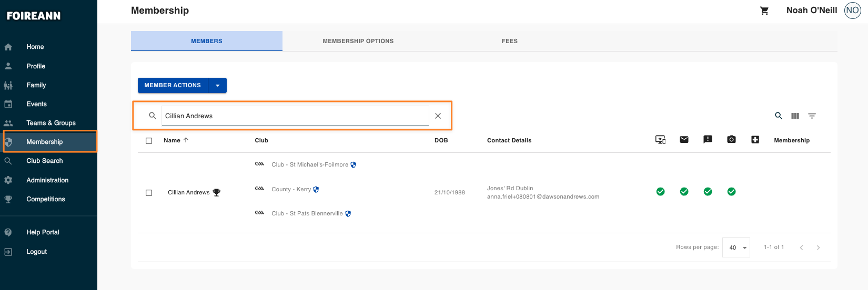Click email anna.friel+080801@dawsonandrews.com

coord(543,197)
